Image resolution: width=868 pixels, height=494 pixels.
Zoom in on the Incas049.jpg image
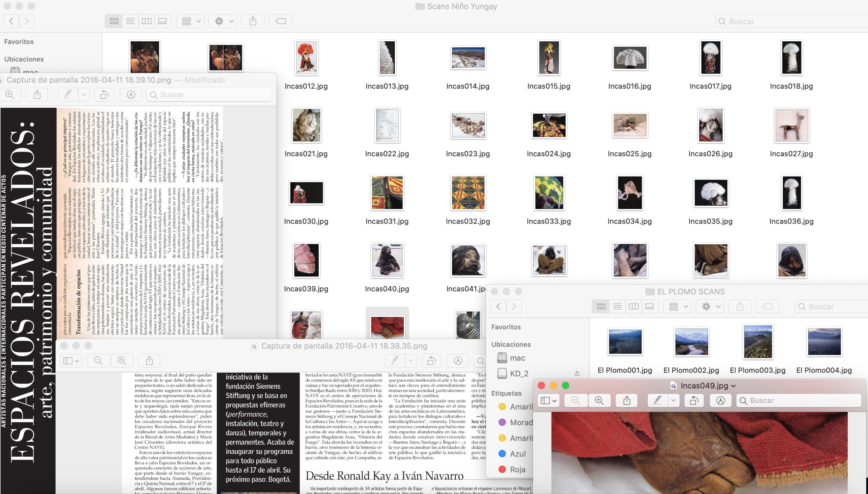[599, 401]
